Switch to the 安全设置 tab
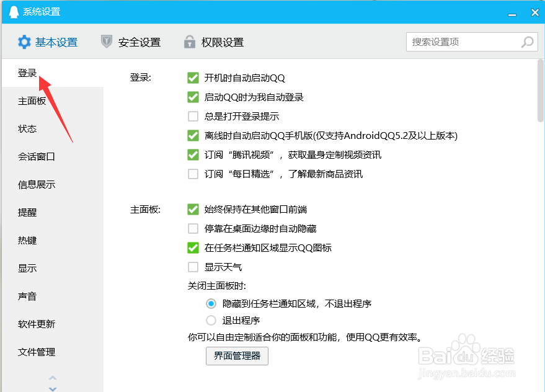 [131, 42]
